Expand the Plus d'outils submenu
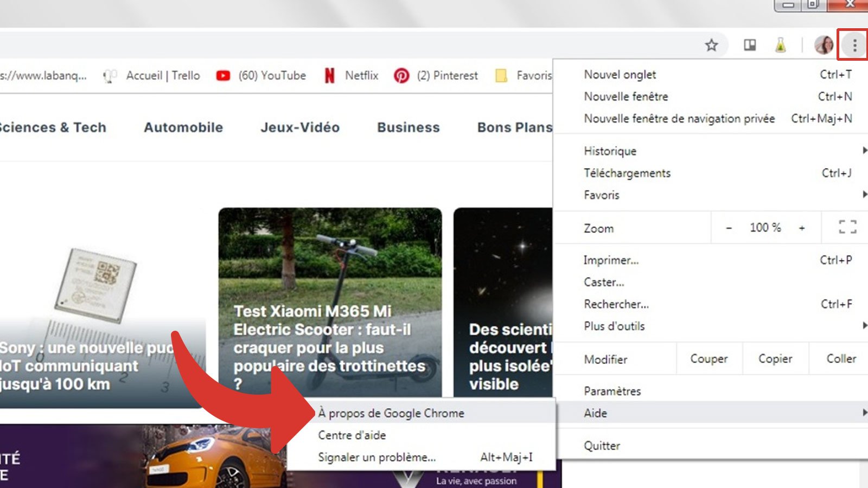The height and width of the screenshot is (488, 868). [864, 325]
